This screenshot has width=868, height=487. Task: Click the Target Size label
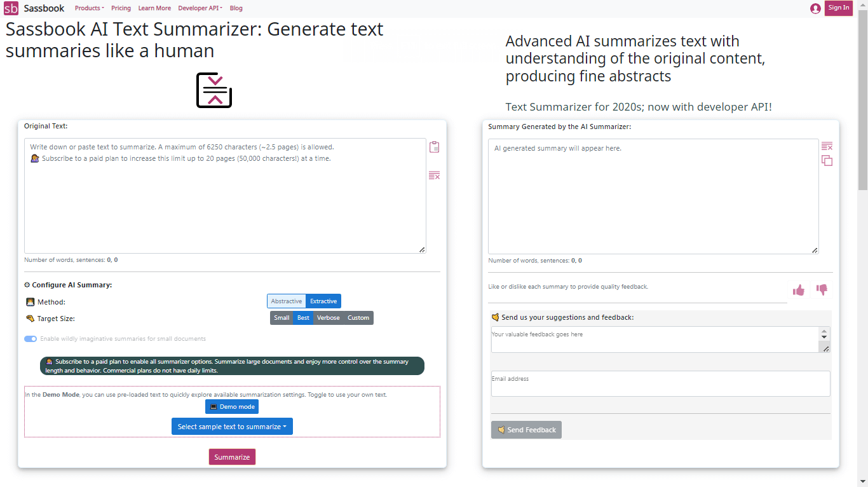[x=50, y=319]
